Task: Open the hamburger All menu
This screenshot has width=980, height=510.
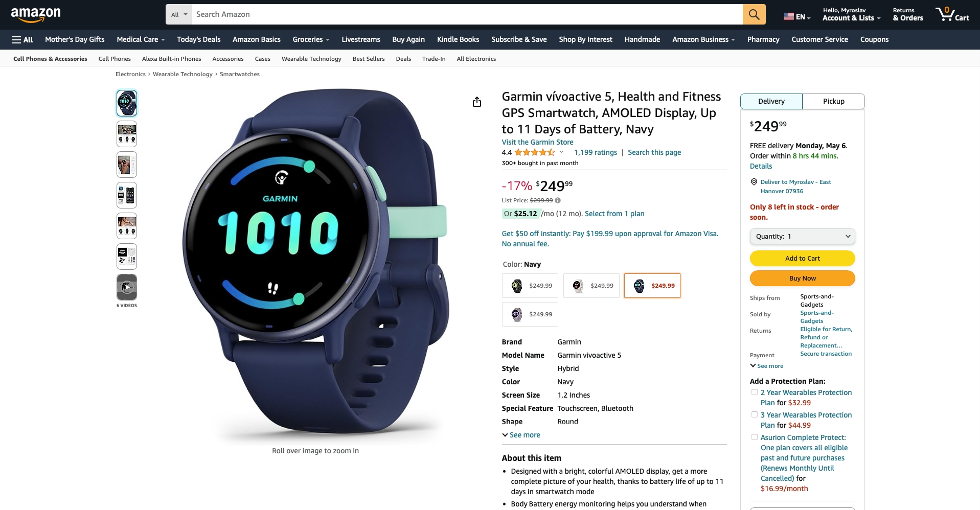Action: pyautogui.click(x=22, y=39)
